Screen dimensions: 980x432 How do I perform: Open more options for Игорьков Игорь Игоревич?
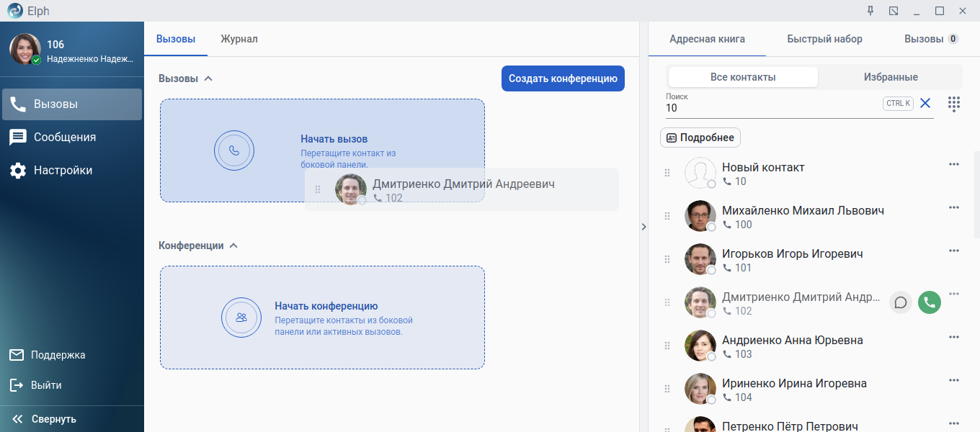pos(954,251)
